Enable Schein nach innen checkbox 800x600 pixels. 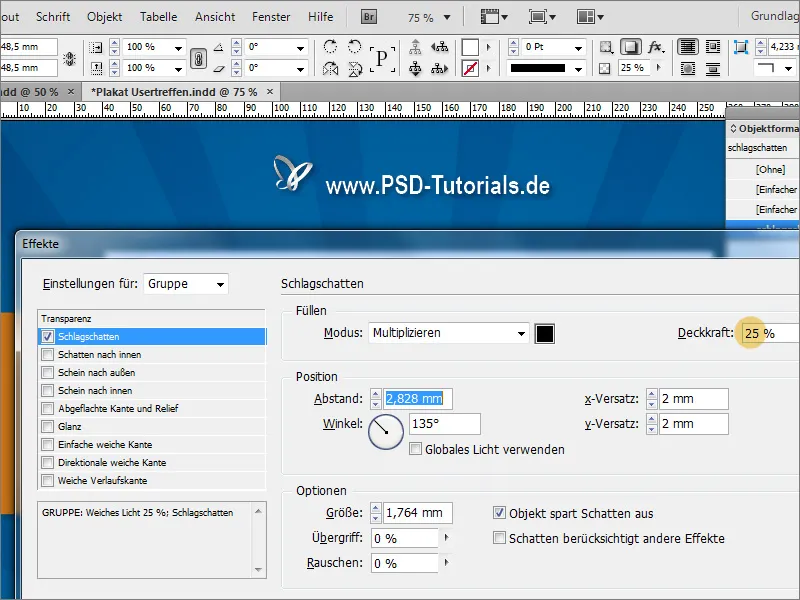tap(47, 390)
